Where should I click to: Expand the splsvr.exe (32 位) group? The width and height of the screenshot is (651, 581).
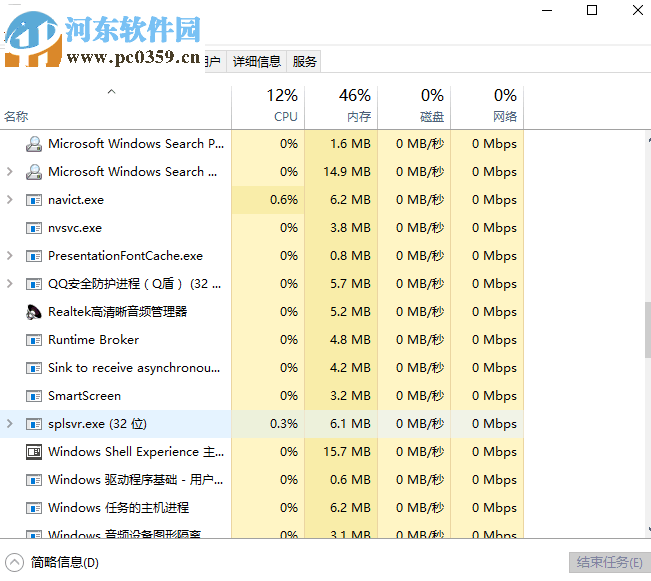click(10, 424)
